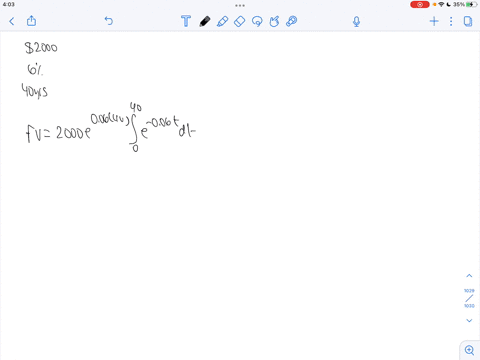The width and height of the screenshot is (480, 360).
Task: Open the tape link tool
Action: click(291, 21)
